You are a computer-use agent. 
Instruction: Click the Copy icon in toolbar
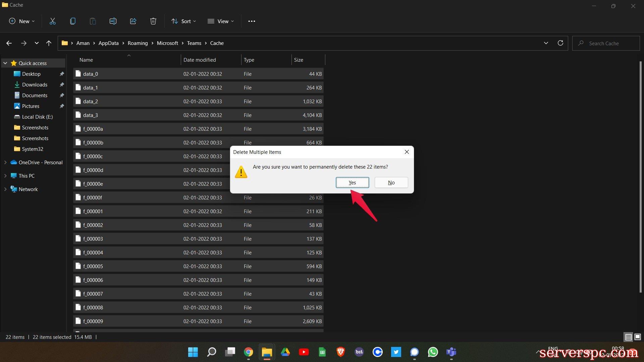(72, 21)
